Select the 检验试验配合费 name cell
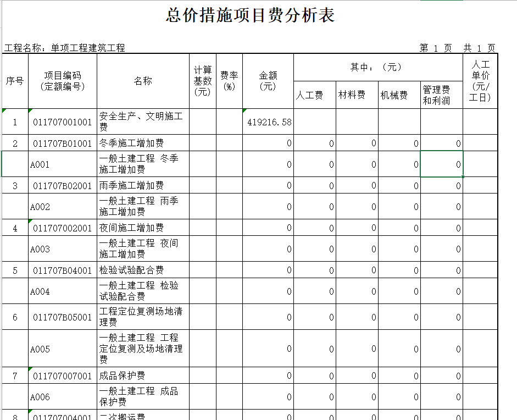 tap(143, 270)
